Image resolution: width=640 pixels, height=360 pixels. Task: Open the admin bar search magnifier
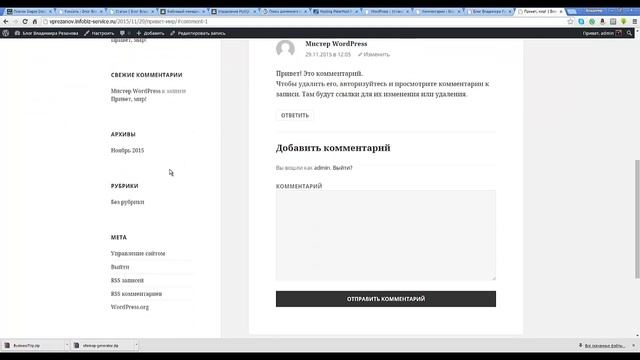pyautogui.click(x=629, y=33)
